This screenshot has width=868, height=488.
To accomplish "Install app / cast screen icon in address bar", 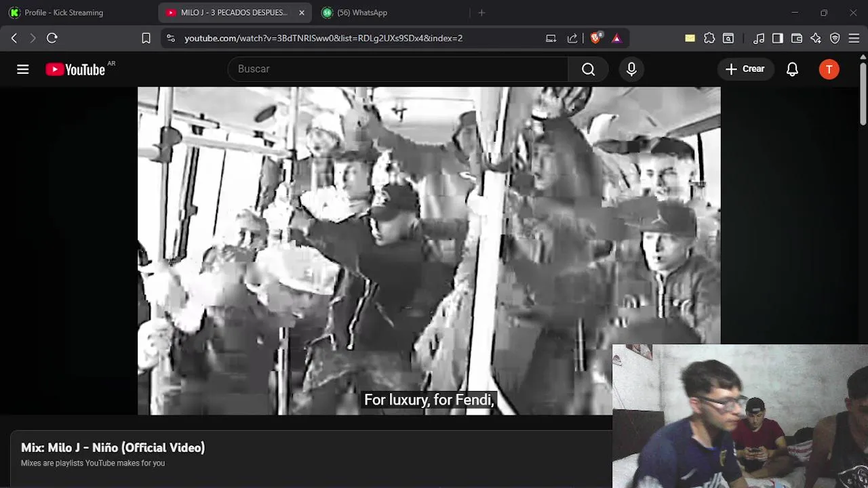I will point(551,38).
